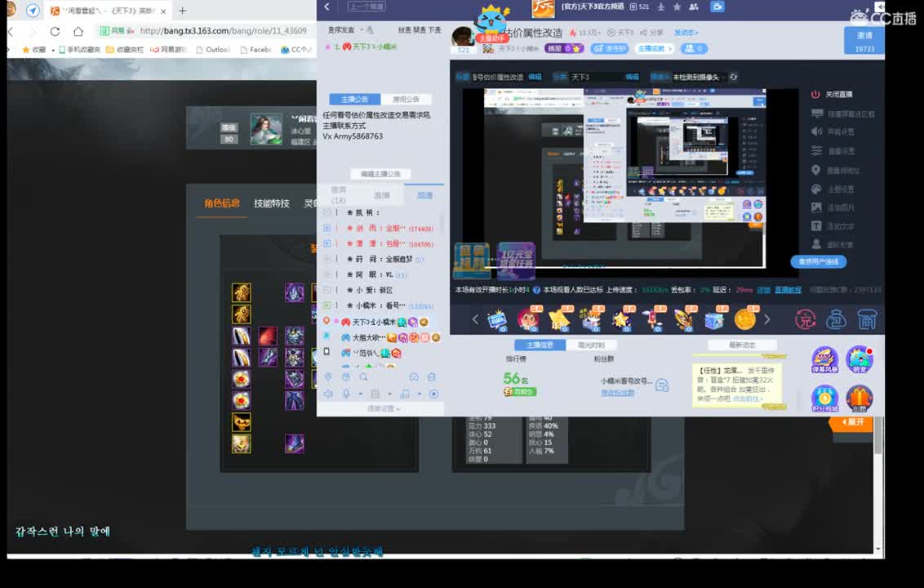
Task: Open the home icon in user list toolbar
Action: pos(431,376)
